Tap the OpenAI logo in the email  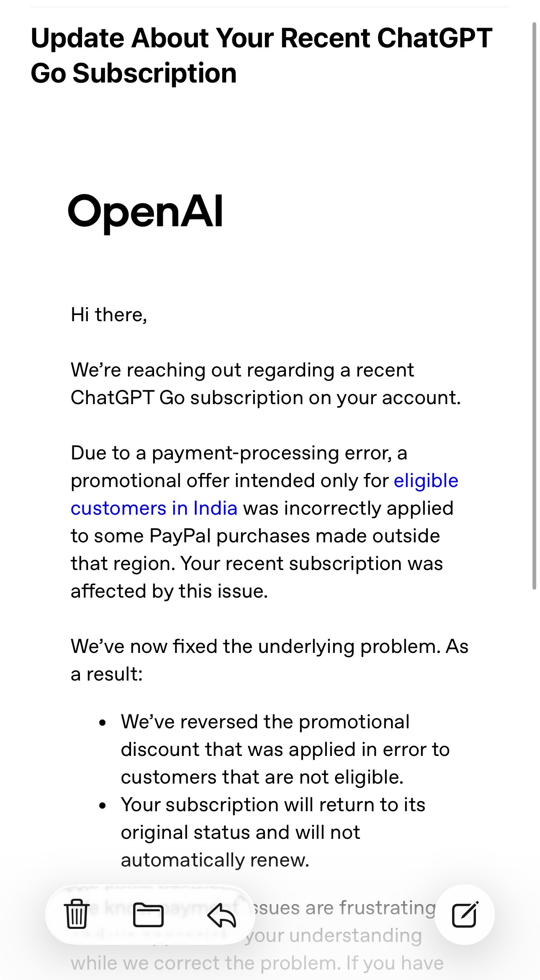(145, 212)
